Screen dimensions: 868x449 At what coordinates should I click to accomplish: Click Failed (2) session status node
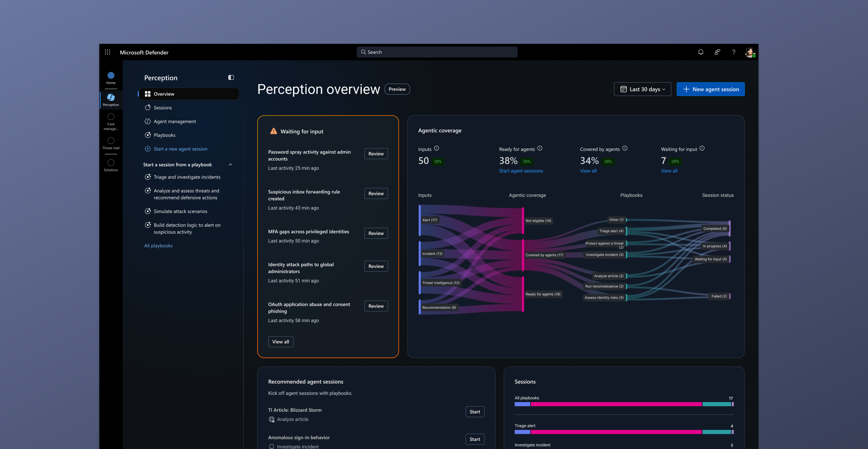click(x=719, y=296)
